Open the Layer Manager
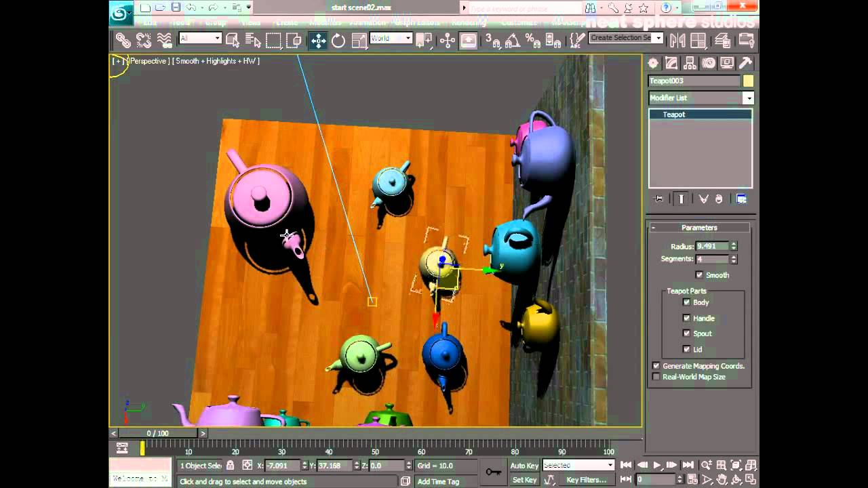Screen dimensions: 868x488 pos(723,41)
